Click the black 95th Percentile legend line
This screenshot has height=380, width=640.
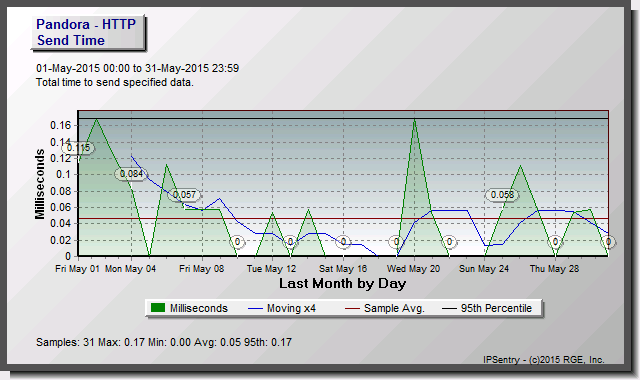(449, 309)
